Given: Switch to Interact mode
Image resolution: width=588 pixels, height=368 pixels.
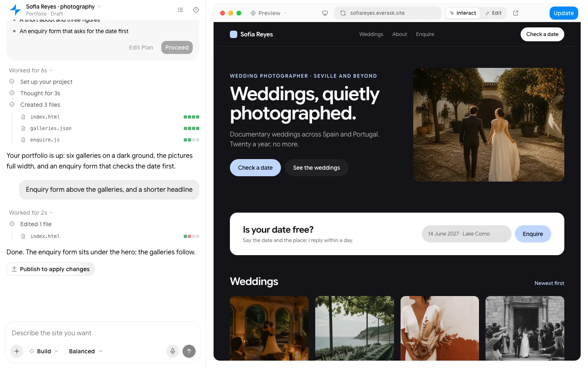Looking at the screenshot, I should click(463, 13).
